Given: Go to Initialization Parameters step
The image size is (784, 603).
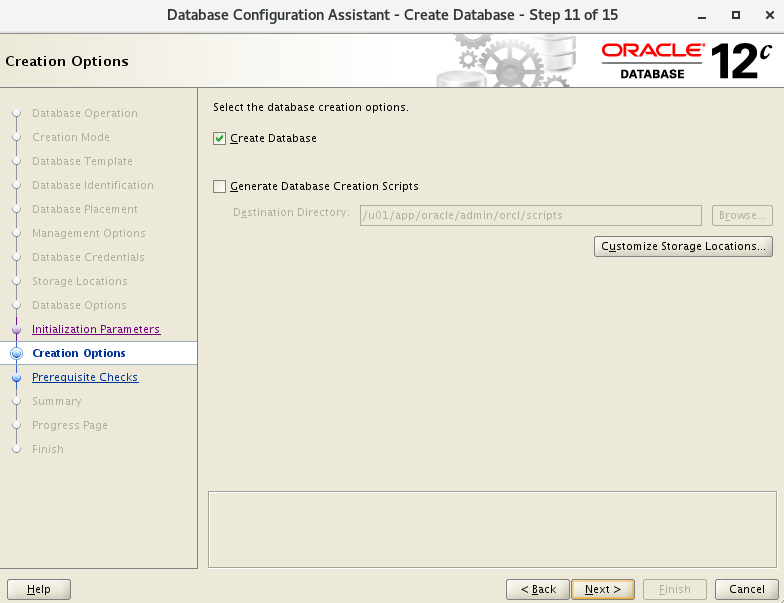Looking at the screenshot, I should point(96,329).
